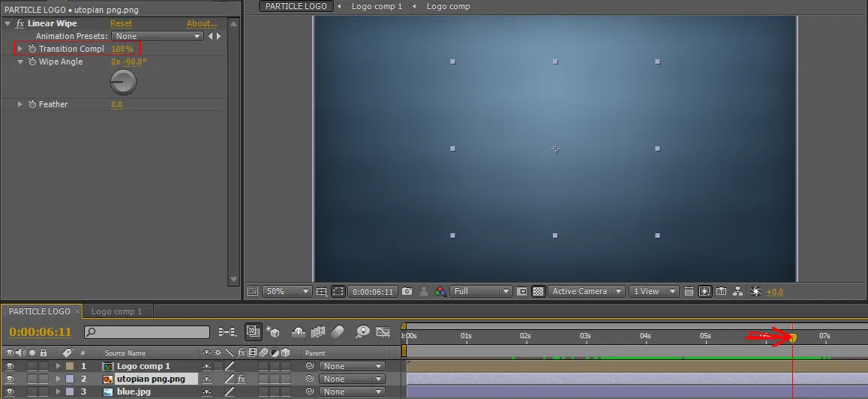This screenshot has height=399, width=868.
Task: Click Reset link for Linear Wipe
Action: tap(121, 23)
